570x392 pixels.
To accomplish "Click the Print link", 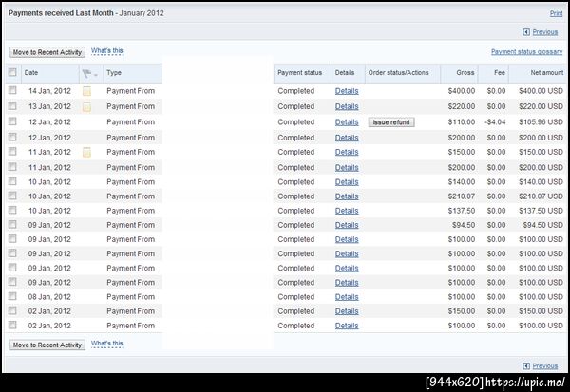I will tap(556, 13).
